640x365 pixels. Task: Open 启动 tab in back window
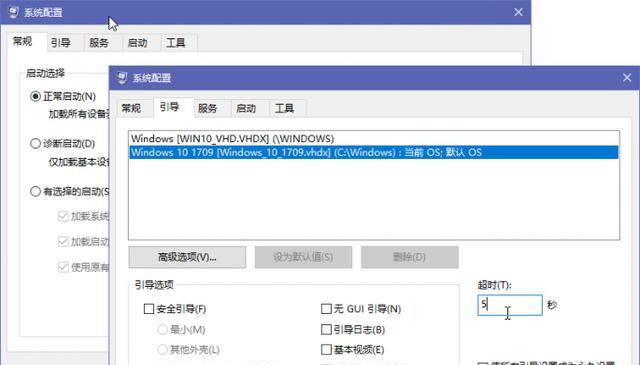pos(137,43)
